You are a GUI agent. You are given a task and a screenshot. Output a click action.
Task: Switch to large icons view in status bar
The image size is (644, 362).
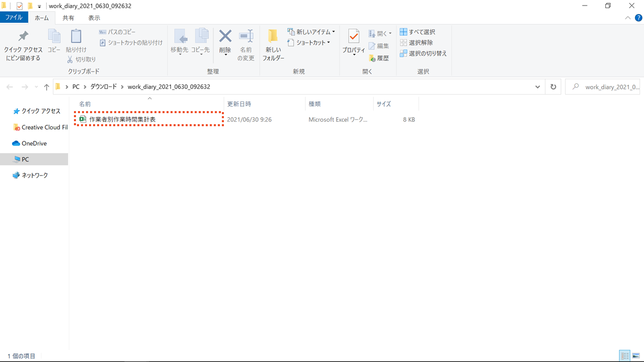(636, 356)
